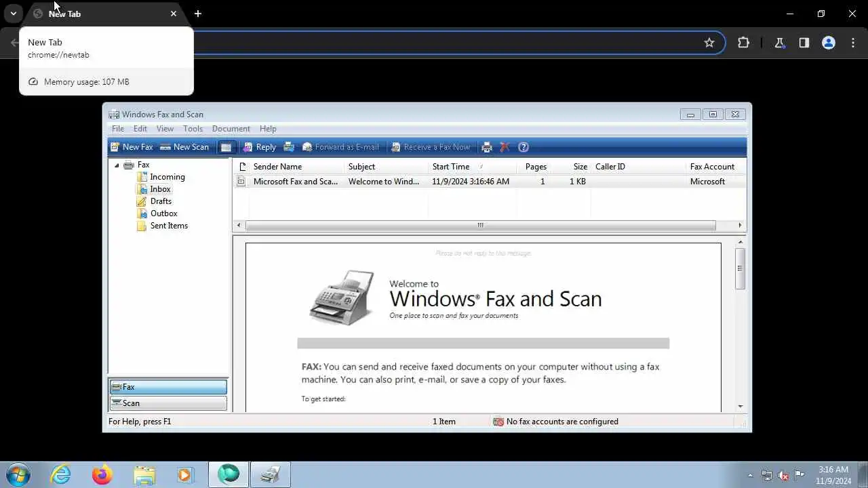This screenshot has height=488, width=868.
Task: Click the Print icon in Fax toolbar
Action: pos(486,147)
